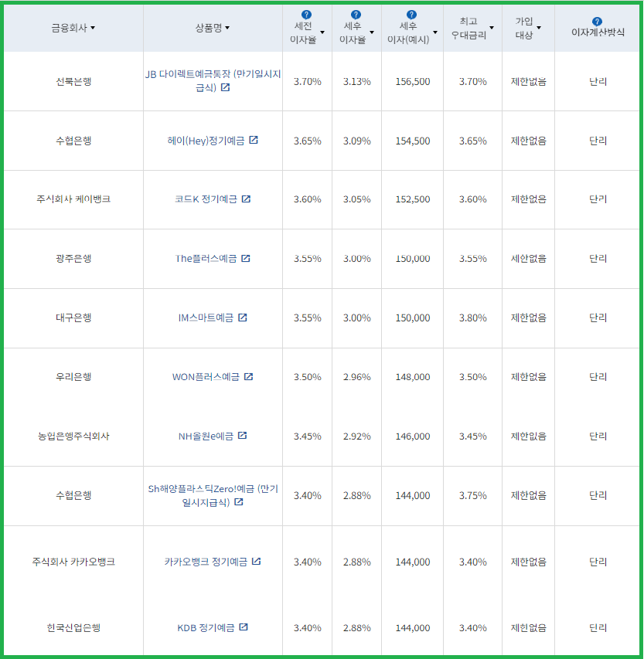Click the 3.75% 최고 우대금리 value
The image size is (644, 659).
click(x=473, y=495)
